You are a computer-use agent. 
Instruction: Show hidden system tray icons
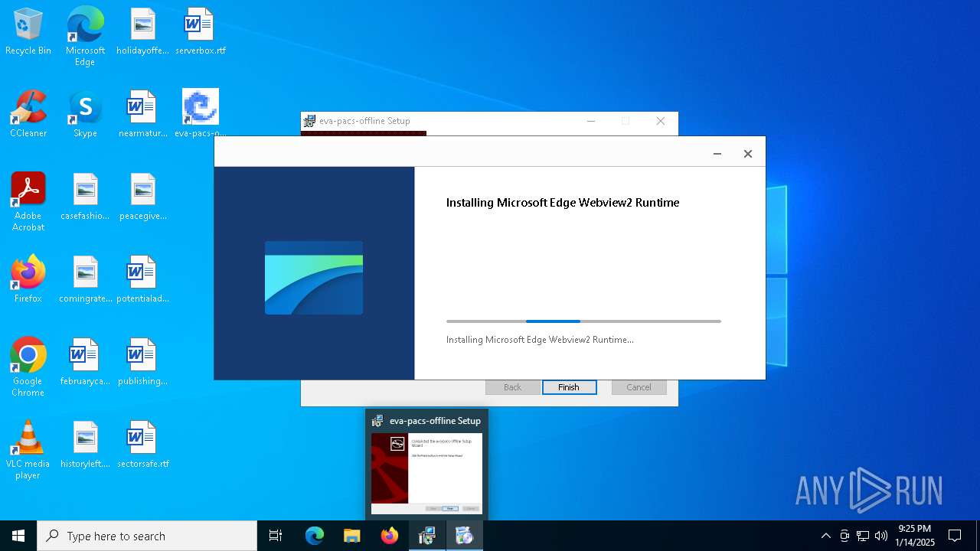pos(825,536)
